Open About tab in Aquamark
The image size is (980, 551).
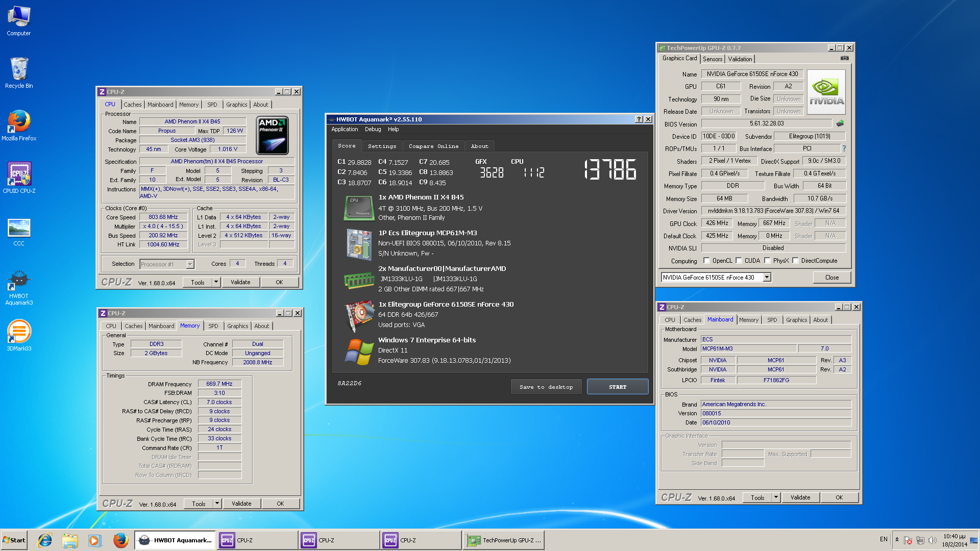click(479, 146)
